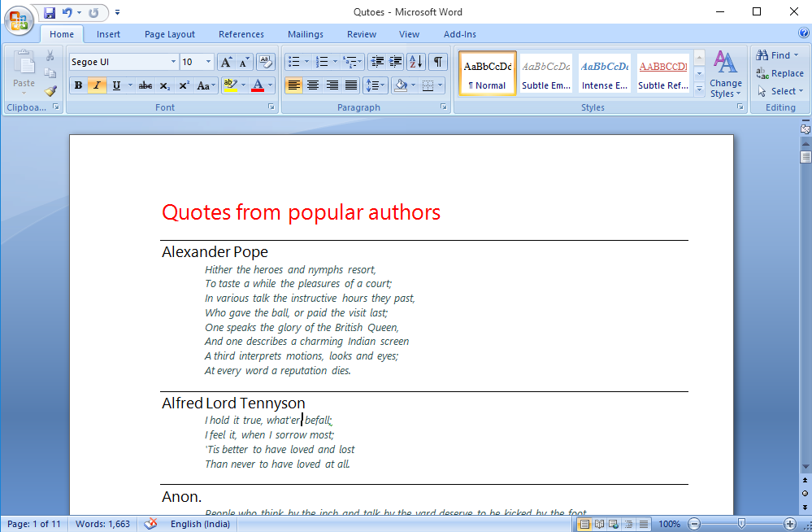Open the Font dialog box launcher
Screen dimensions: 812x532
[x=271, y=107]
